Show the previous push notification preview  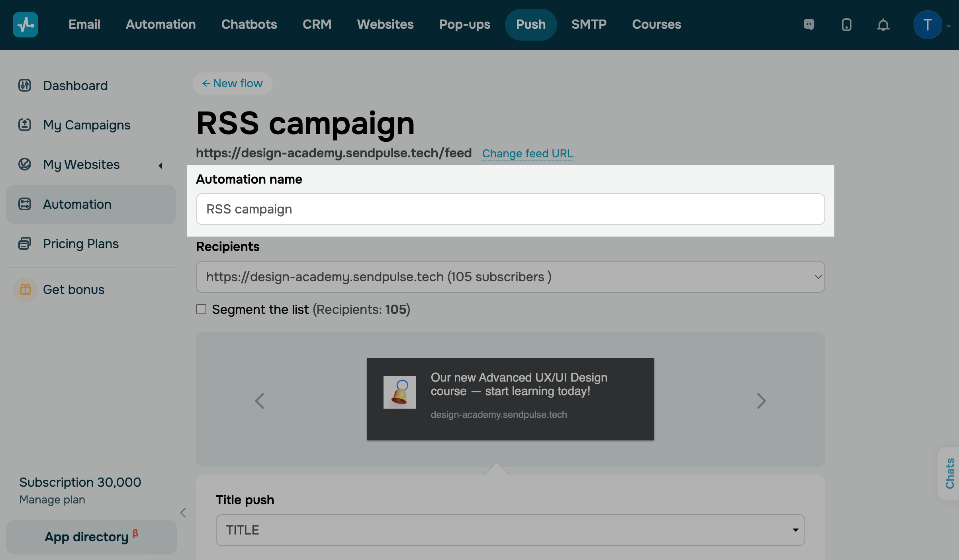[260, 401]
